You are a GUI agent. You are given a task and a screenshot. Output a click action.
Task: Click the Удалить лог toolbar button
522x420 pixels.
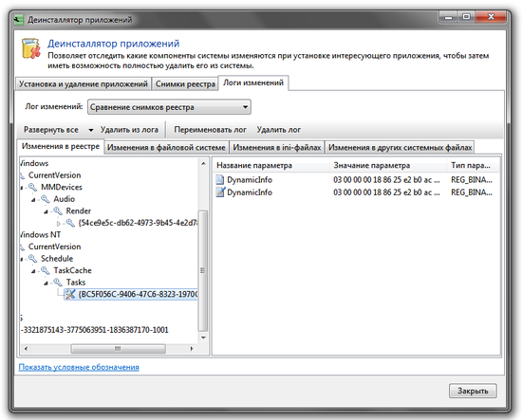[279, 130]
